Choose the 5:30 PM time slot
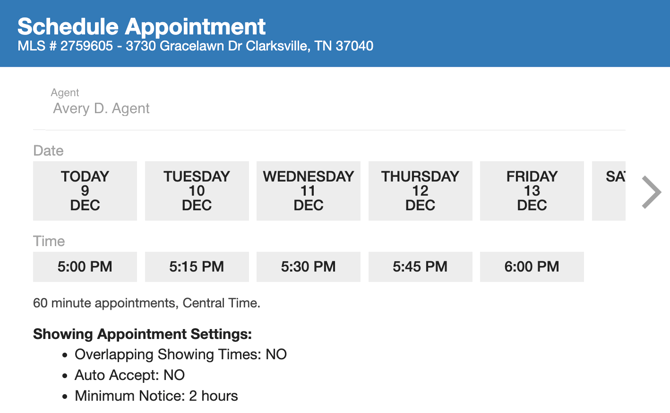 click(308, 267)
